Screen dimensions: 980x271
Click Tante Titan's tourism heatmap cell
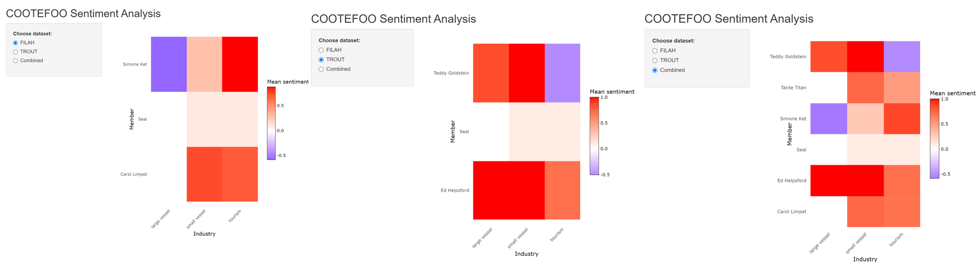click(902, 88)
